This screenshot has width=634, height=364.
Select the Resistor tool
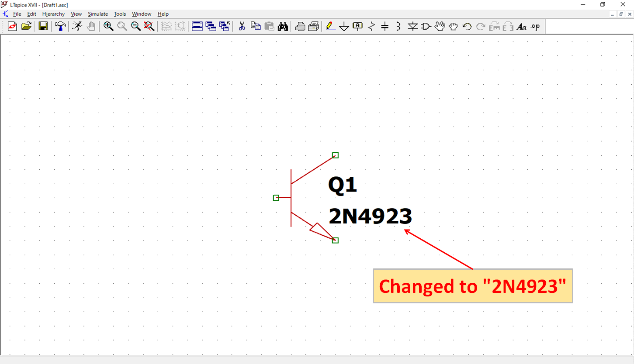371,26
